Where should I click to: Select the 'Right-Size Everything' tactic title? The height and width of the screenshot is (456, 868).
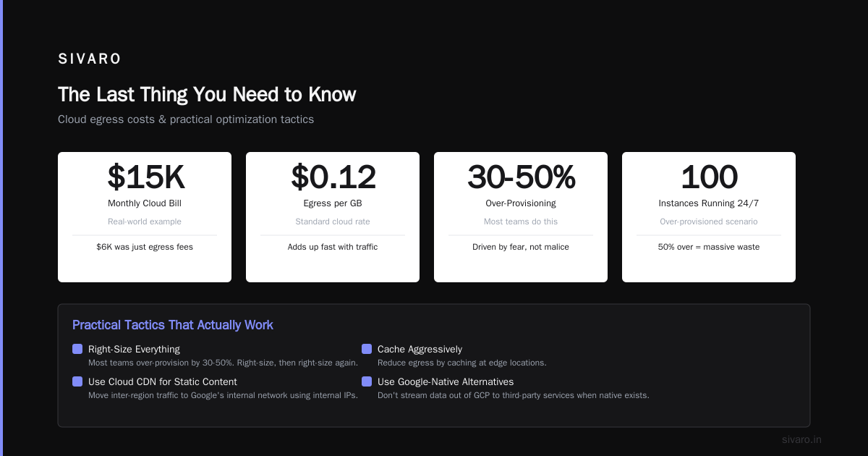(x=134, y=349)
